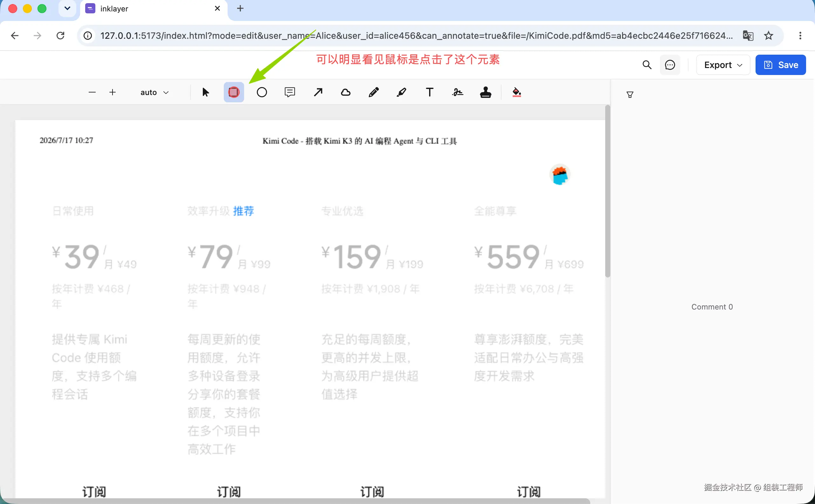Select the rectangle annotation tool

234,92
